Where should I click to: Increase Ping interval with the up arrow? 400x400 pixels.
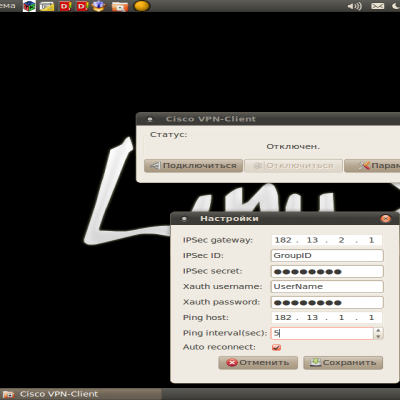(x=378, y=330)
